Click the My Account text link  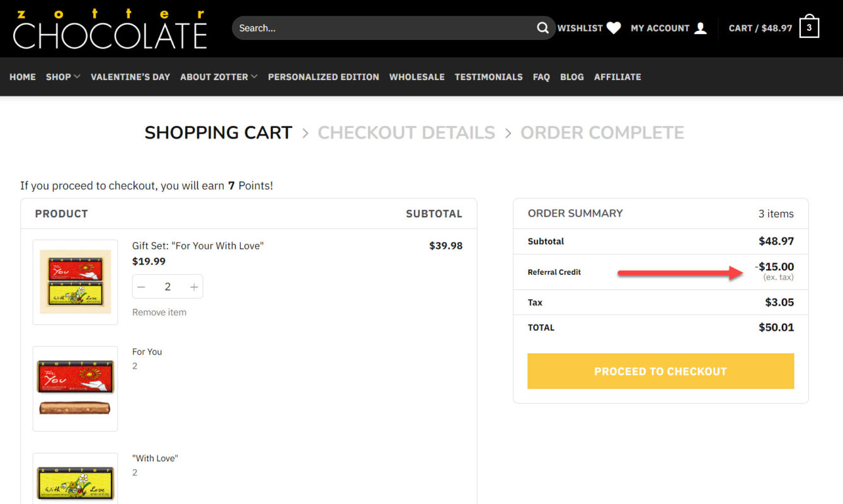(660, 28)
